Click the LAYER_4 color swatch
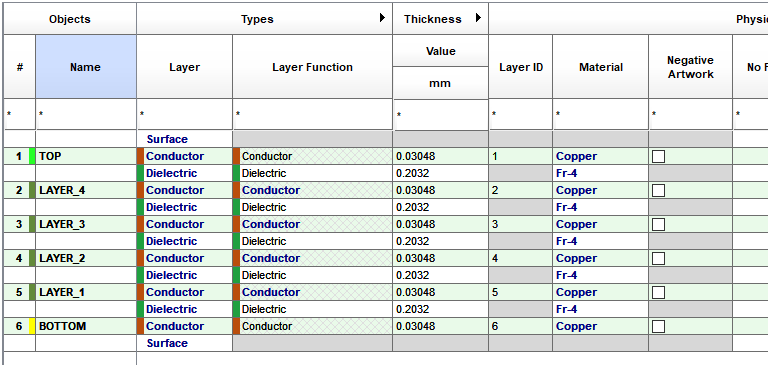 tap(32, 190)
